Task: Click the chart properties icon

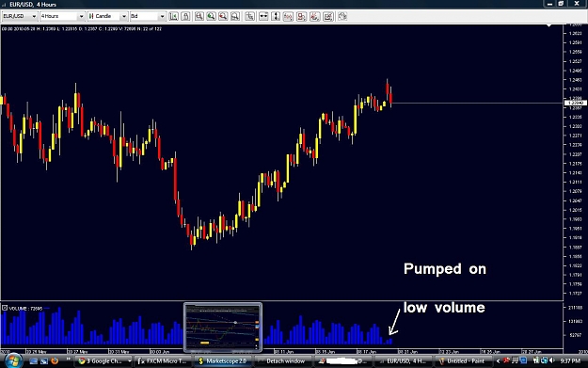Action: click(x=328, y=16)
